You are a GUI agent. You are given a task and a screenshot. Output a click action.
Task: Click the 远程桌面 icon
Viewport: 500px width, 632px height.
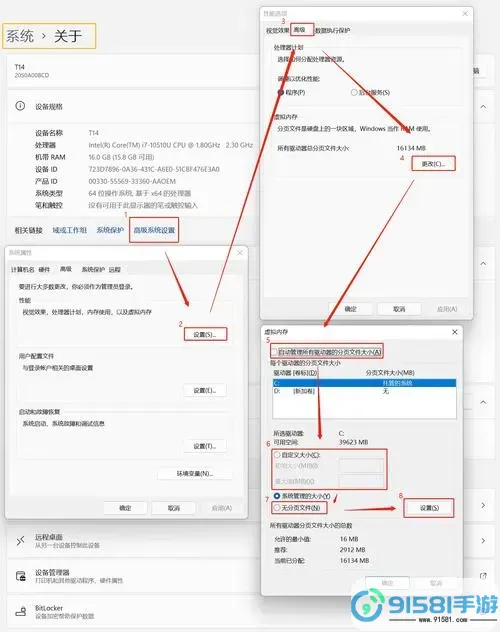pyautogui.click(x=21, y=541)
